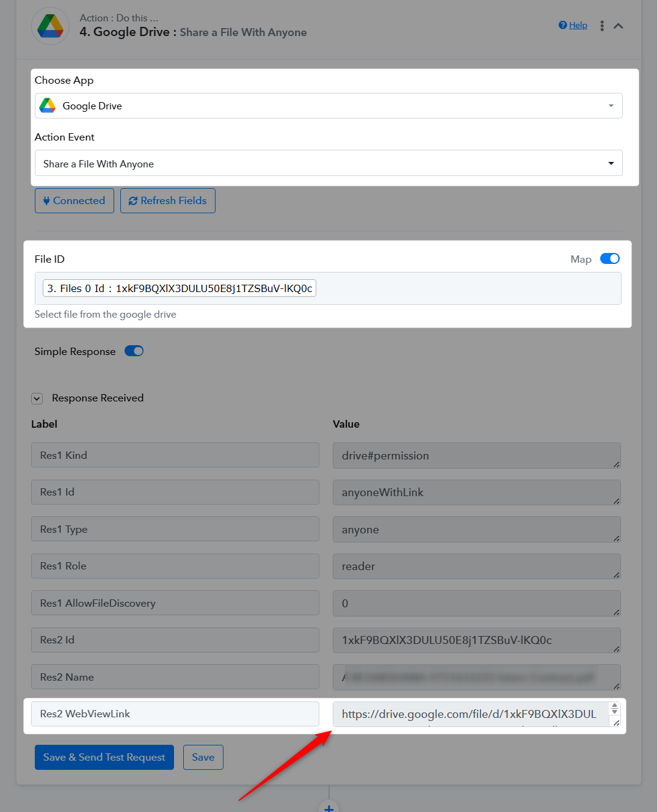Toggle the Map switch for File ID
657x812 pixels.
click(609, 258)
